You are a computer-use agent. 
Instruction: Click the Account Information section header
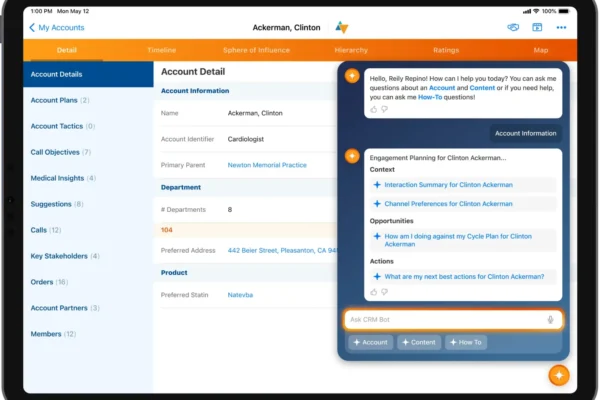coord(195,91)
